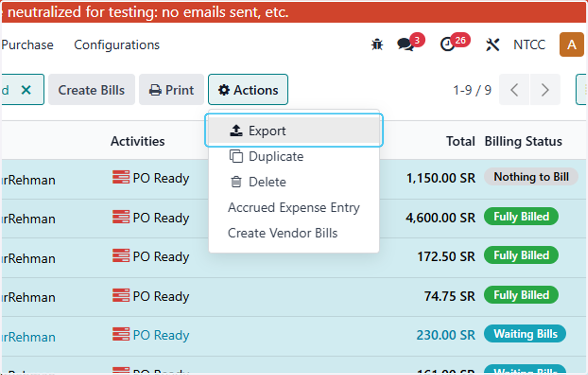
Task: Click Fully Billed badge in 172.50 SR row
Action: (x=521, y=255)
